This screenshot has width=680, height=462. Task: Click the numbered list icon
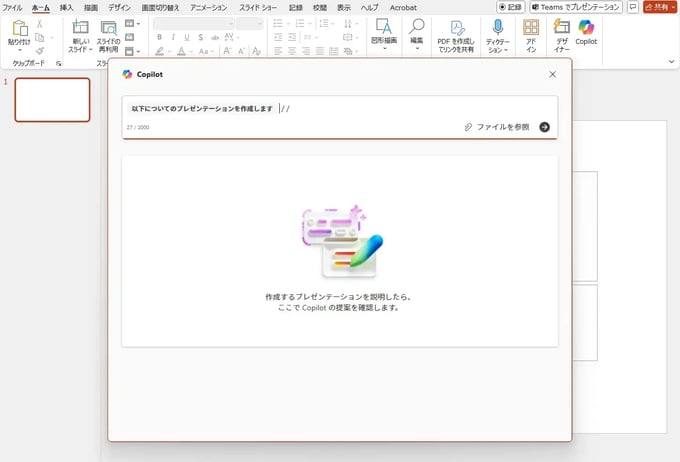300,23
